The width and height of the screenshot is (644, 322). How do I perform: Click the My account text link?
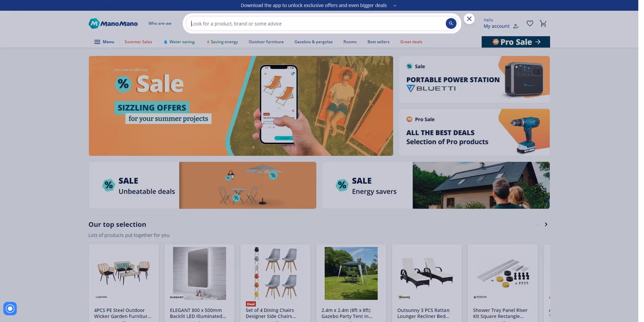(496, 26)
